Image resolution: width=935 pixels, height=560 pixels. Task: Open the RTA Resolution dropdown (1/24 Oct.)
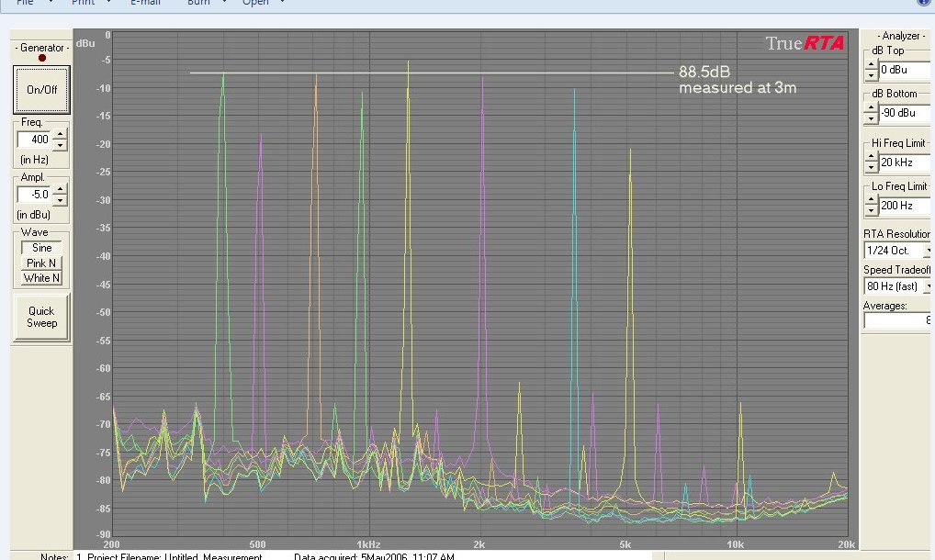(928, 251)
